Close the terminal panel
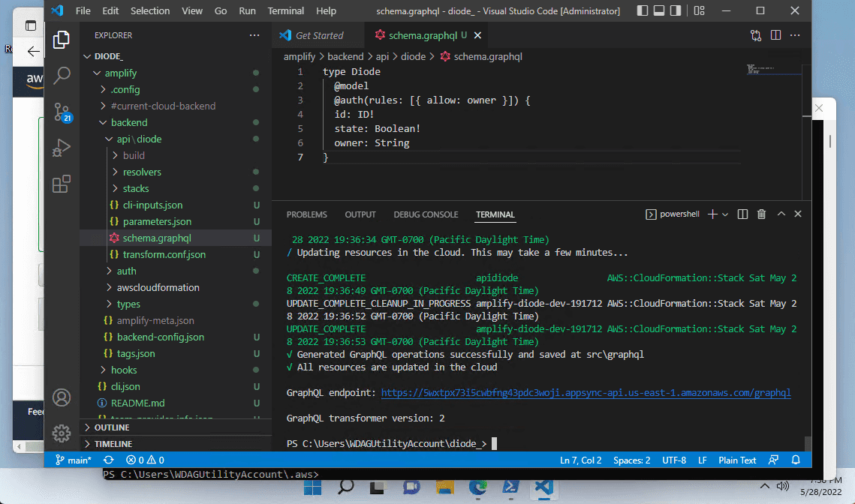855x504 pixels. pyautogui.click(x=798, y=214)
